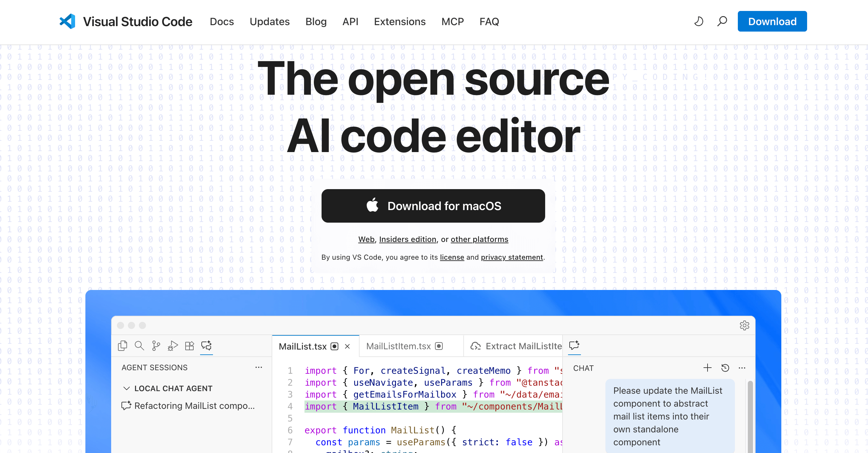Toggle dark mode in the site header
This screenshot has height=453, width=868.
[699, 21]
